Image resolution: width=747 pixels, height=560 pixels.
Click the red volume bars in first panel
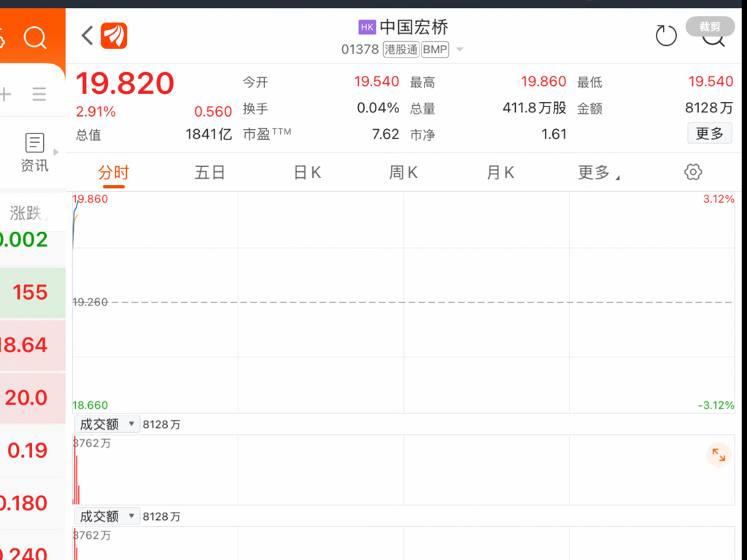point(76,472)
